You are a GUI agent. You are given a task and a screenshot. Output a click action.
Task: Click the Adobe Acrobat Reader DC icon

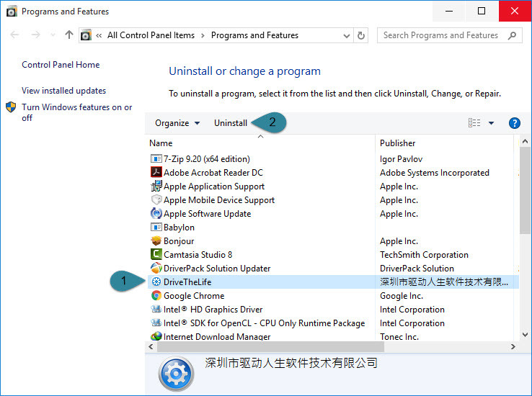tap(156, 172)
